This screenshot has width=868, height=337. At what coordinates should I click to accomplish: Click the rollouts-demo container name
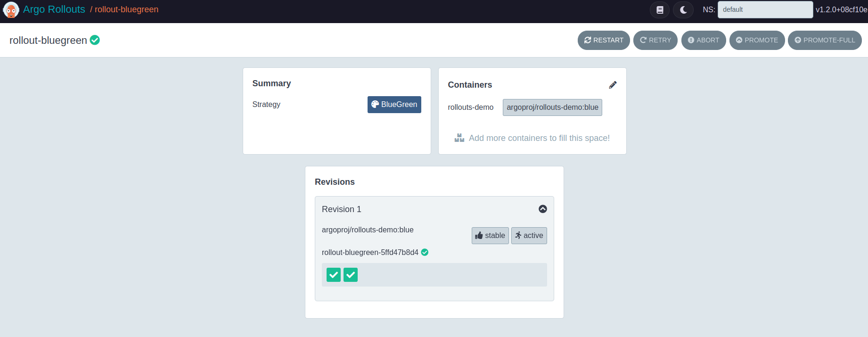coord(471,107)
